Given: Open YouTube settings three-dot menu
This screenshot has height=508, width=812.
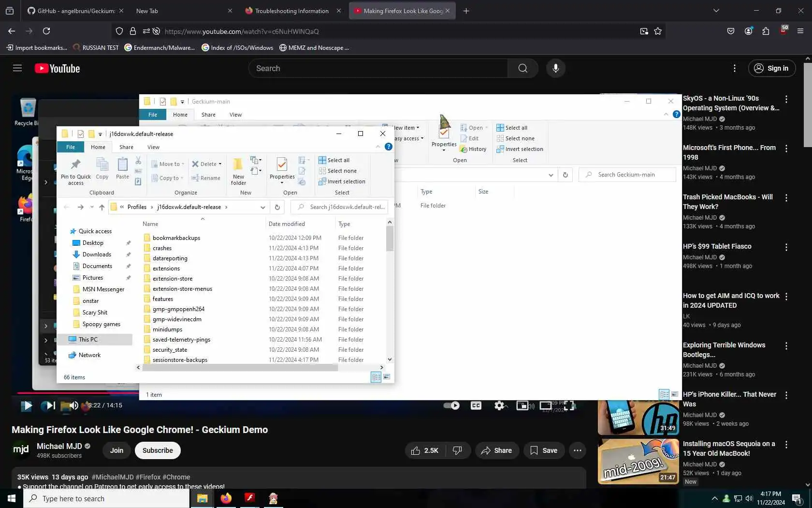Looking at the screenshot, I should click(x=735, y=68).
